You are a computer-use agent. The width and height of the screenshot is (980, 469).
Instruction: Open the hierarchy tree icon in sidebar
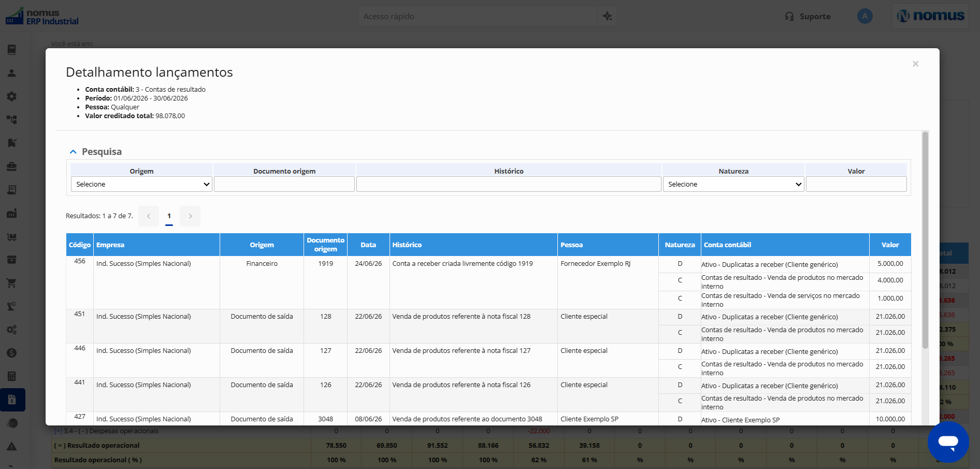(x=12, y=120)
